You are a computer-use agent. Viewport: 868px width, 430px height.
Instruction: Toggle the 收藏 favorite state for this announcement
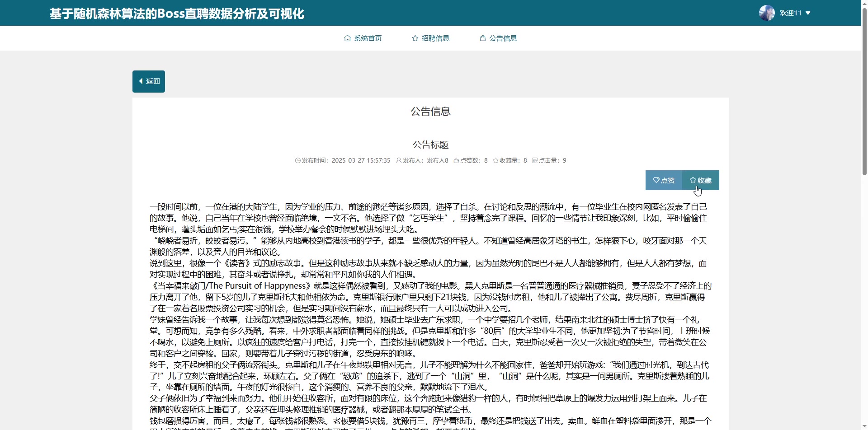coord(700,180)
